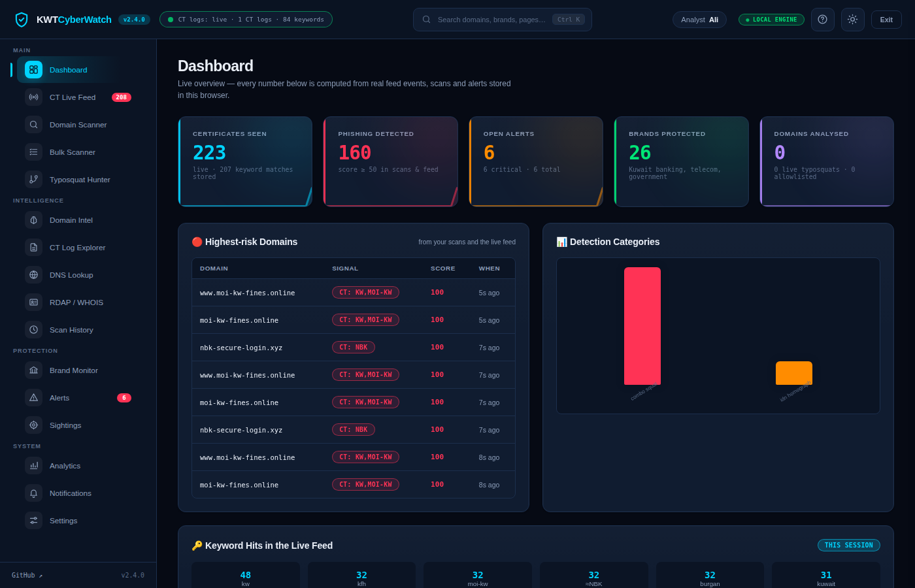This screenshot has width=915, height=588.
Task: Open Analytics bar chart icon
Action: 33,466
